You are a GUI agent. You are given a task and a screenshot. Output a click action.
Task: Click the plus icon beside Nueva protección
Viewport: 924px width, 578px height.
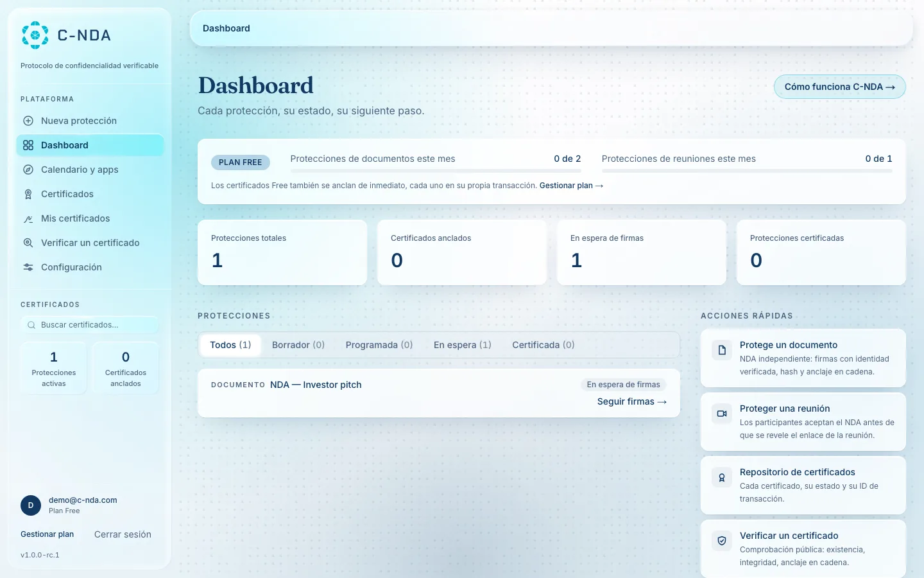click(28, 121)
